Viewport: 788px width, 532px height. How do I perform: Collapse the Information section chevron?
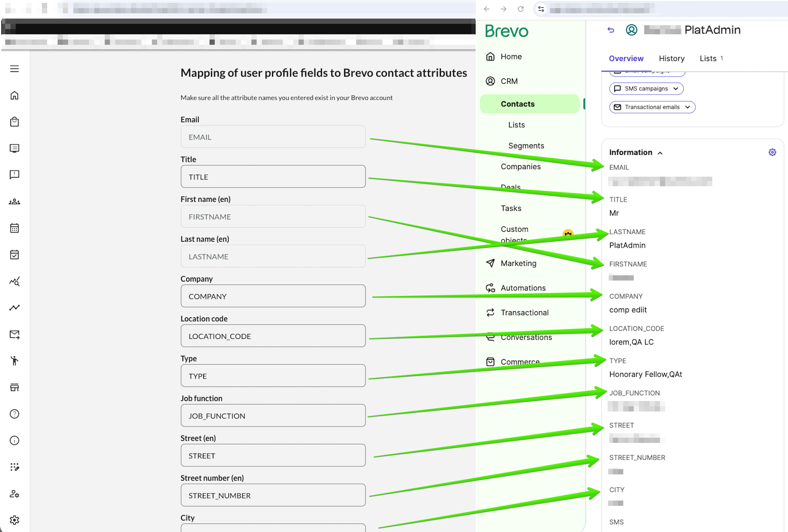(660, 153)
